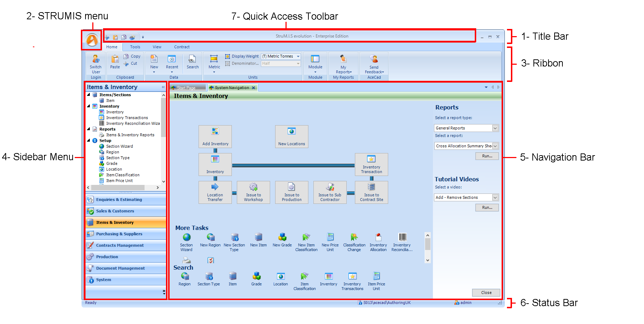
Task: Collapse the Setup tree node
Action: (89, 141)
